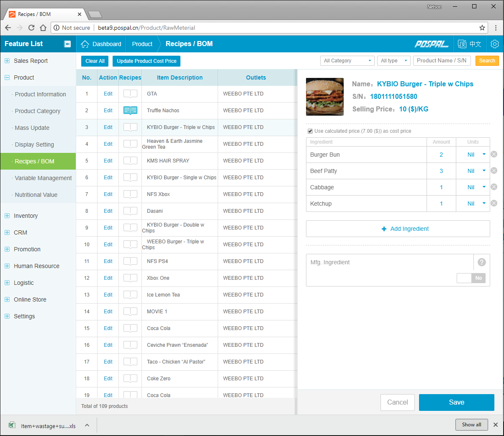Click the POSPAL logo

pos(431,44)
